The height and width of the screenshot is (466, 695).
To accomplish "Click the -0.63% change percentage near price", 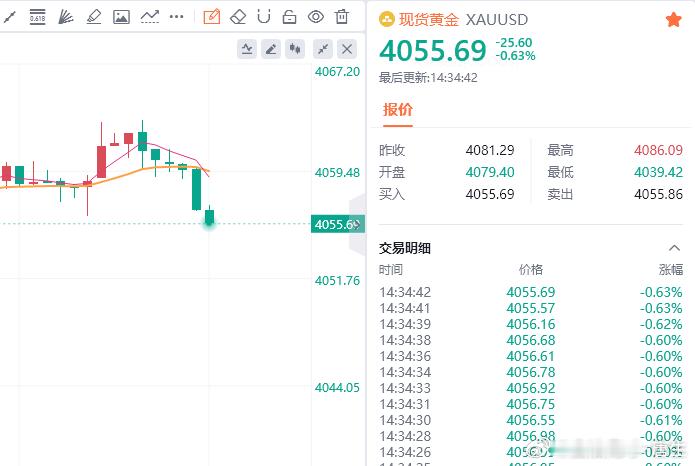I will point(515,56).
